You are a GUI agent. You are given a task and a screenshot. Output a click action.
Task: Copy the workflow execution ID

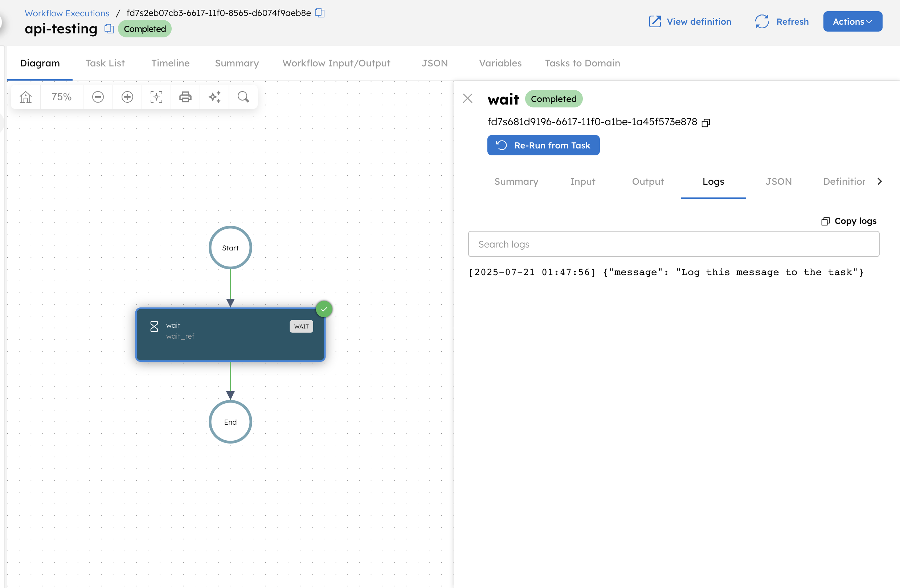click(320, 13)
